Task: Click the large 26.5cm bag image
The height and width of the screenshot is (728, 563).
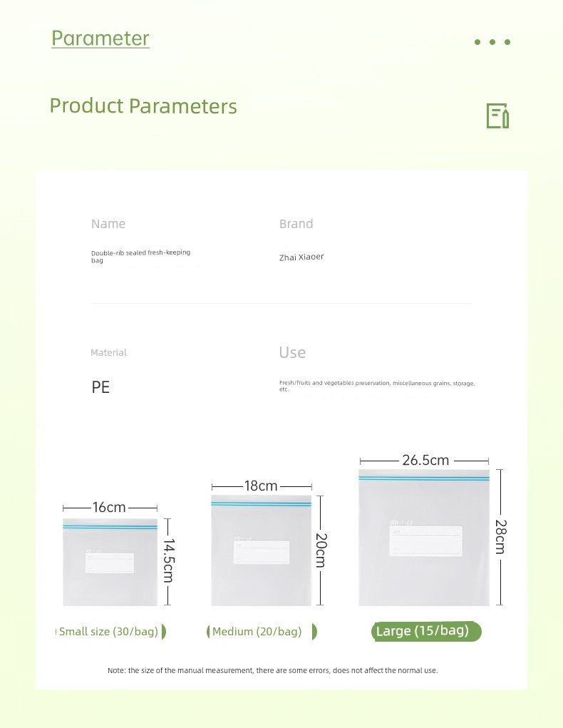Action: click(424, 538)
